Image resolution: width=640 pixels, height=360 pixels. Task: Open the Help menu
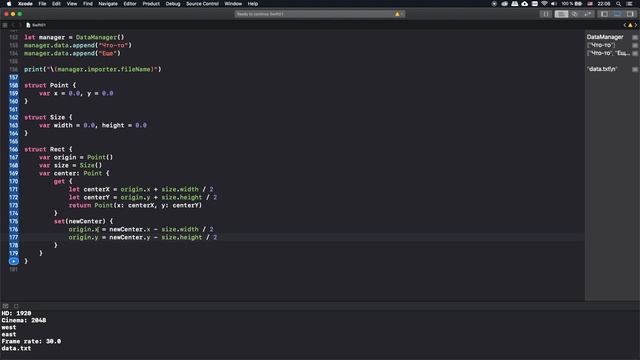[253, 4]
